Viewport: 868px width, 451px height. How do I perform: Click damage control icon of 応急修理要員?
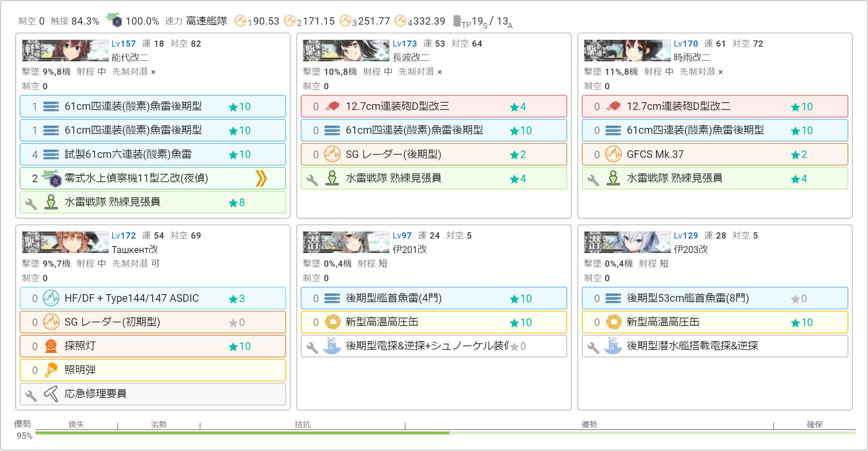51,394
